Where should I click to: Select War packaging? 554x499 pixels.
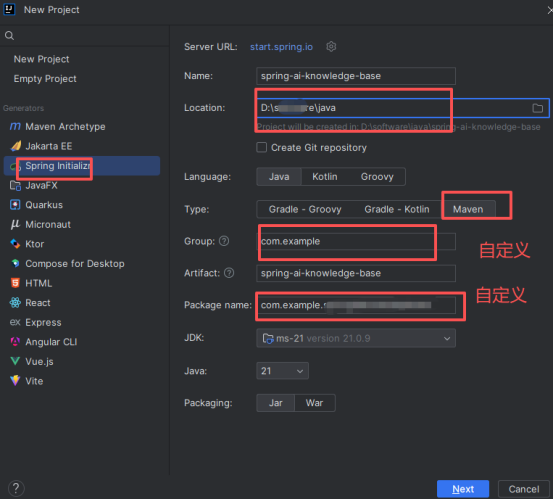(x=314, y=403)
